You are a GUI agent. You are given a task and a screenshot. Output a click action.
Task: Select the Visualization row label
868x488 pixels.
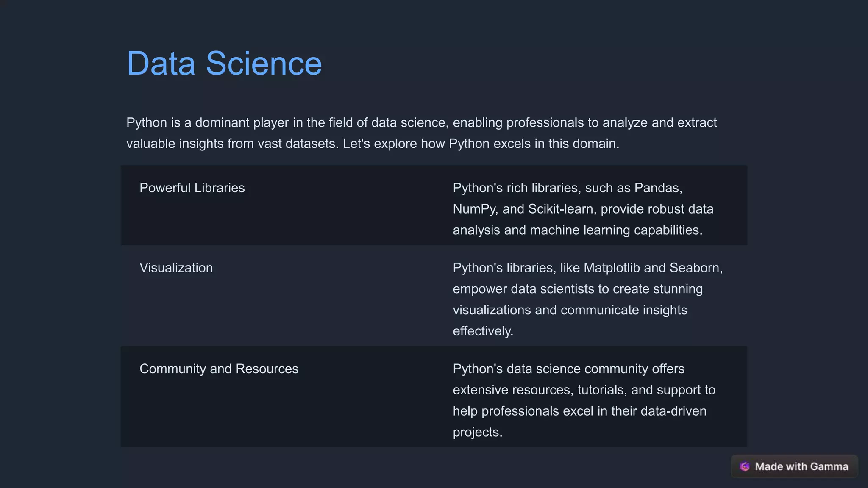(176, 268)
